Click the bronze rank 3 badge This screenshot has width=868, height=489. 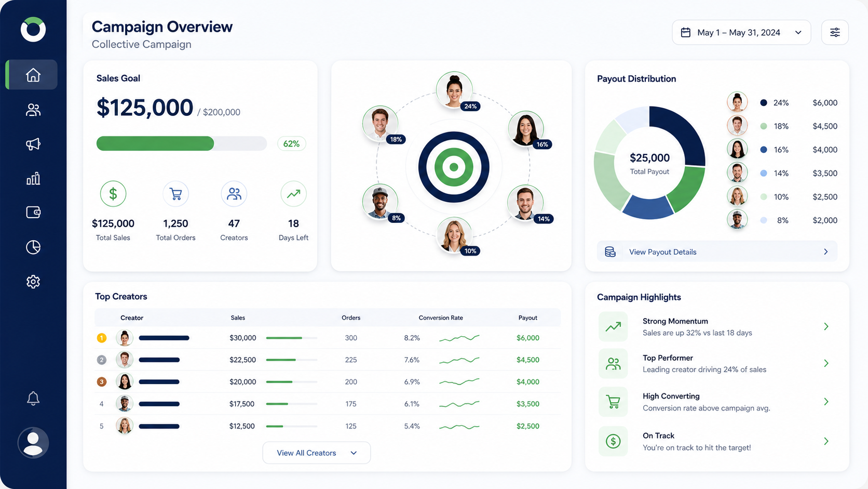[x=102, y=381]
